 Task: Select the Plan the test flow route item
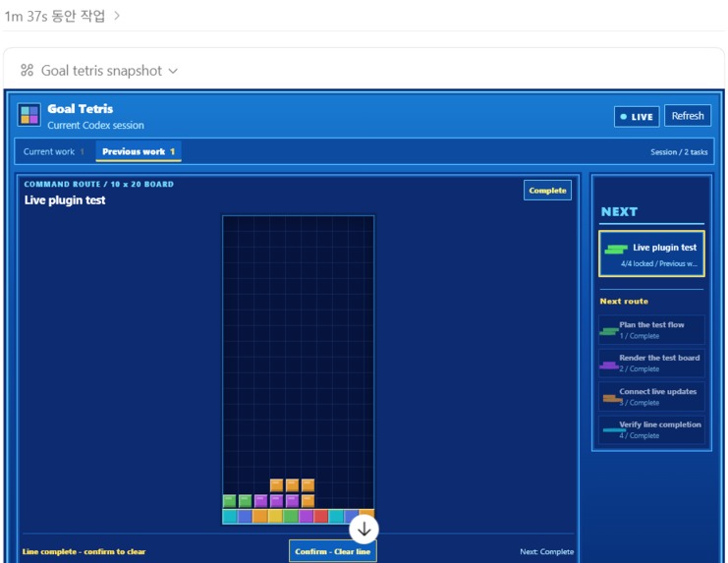click(651, 330)
